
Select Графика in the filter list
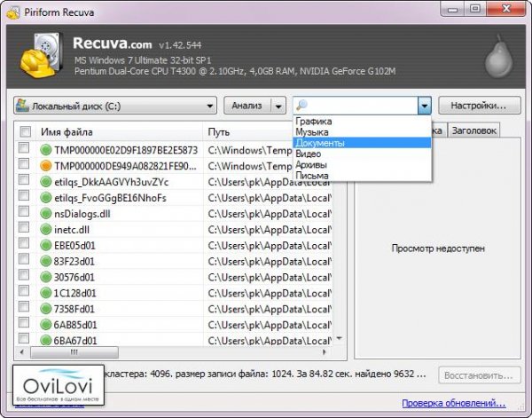coord(362,122)
